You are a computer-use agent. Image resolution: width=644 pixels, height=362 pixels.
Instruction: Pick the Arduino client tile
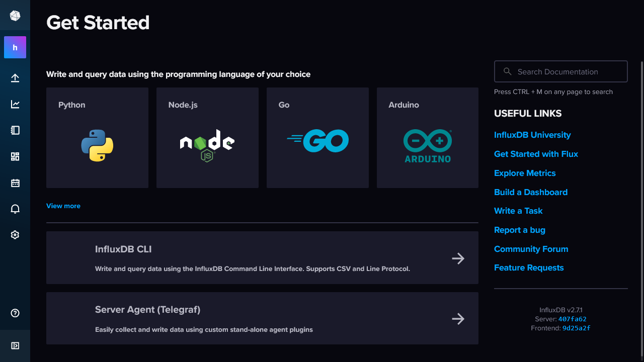(x=427, y=138)
